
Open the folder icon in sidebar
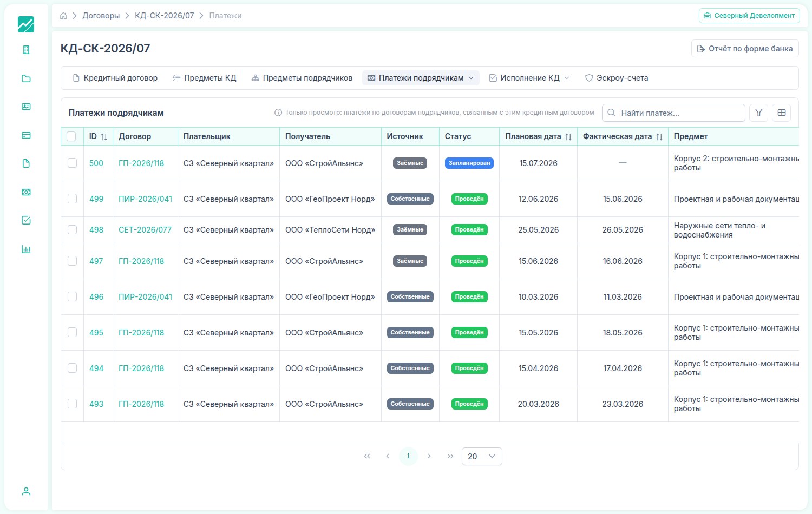(x=26, y=78)
